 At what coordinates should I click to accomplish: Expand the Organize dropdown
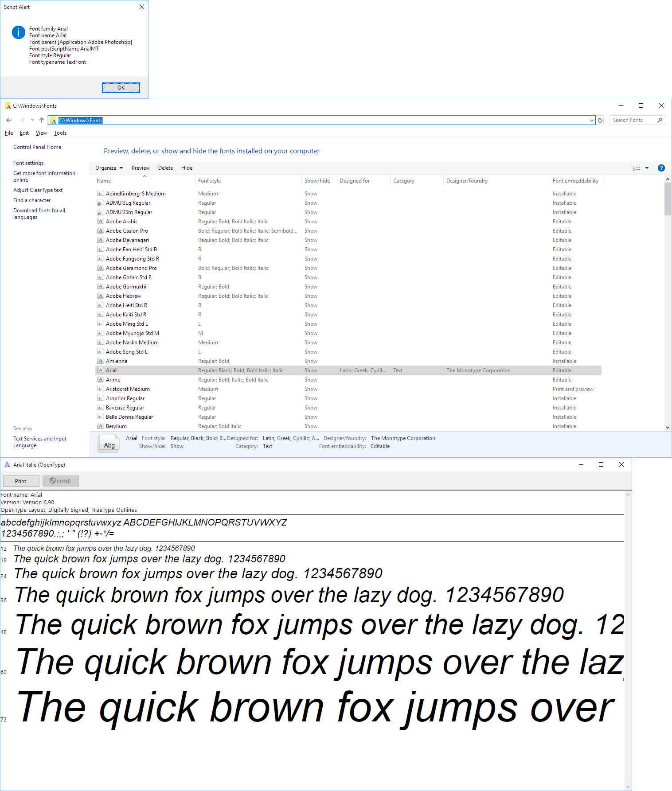click(x=109, y=168)
